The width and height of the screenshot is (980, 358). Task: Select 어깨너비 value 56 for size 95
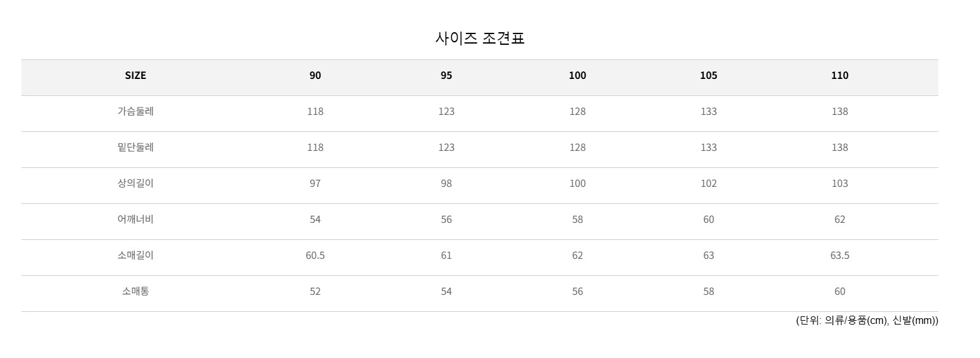[x=446, y=220]
